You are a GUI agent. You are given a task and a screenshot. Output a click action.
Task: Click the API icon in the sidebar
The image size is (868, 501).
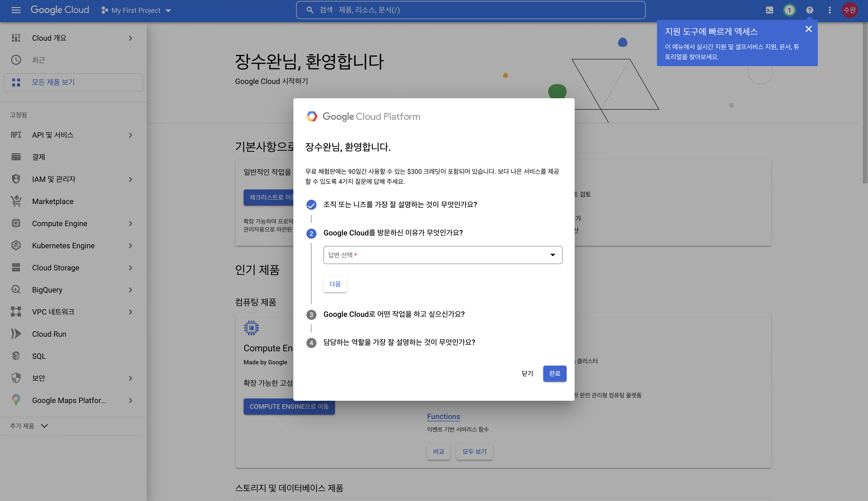pyautogui.click(x=16, y=135)
